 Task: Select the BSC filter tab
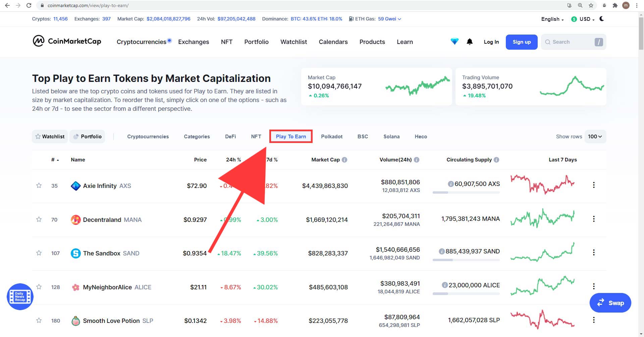pyautogui.click(x=363, y=137)
